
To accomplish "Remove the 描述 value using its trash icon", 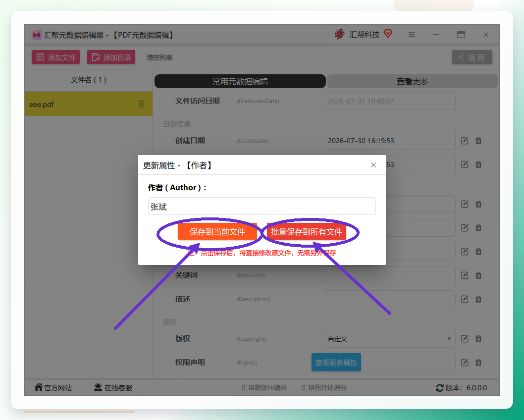I will pyautogui.click(x=478, y=299).
